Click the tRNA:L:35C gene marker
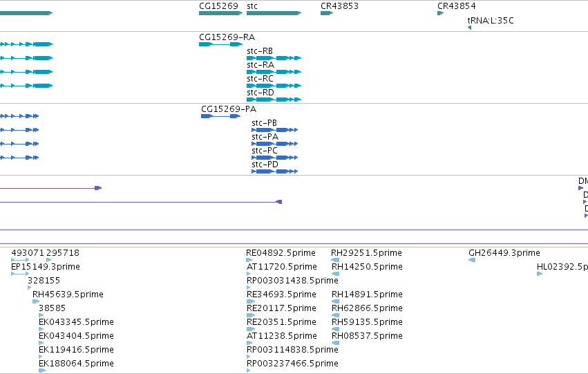Screen dimensions: 588x374 pos(469,28)
